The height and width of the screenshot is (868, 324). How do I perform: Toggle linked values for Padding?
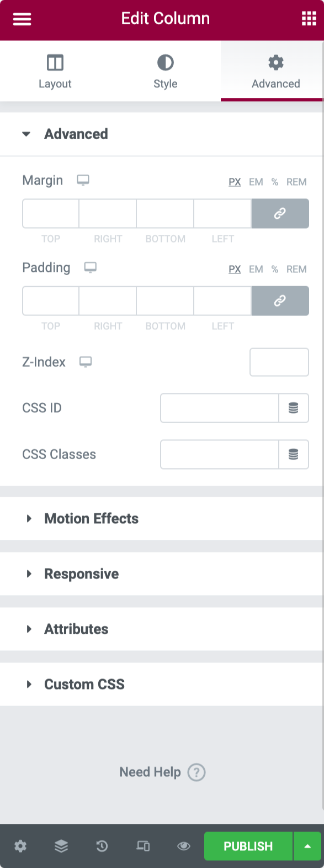pos(280,301)
